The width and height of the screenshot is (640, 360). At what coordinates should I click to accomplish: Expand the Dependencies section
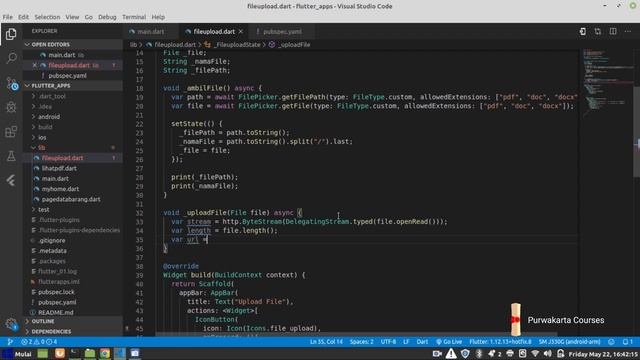73,331
